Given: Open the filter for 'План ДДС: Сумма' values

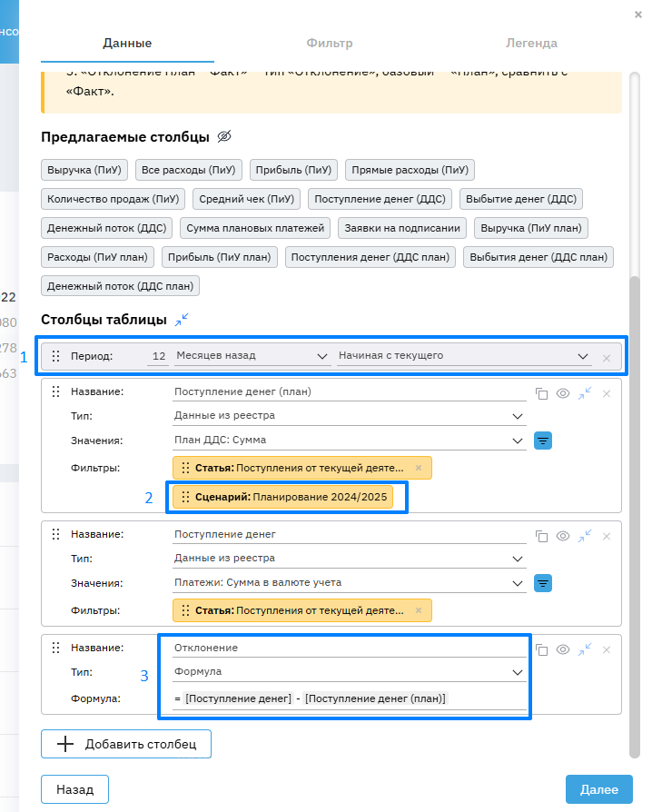Looking at the screenshot, I should pos(544,441).
